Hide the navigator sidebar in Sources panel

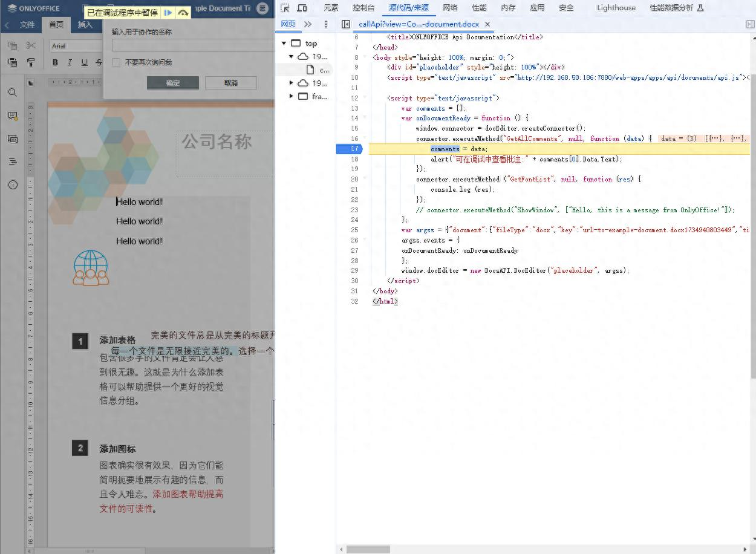(345, 24)
